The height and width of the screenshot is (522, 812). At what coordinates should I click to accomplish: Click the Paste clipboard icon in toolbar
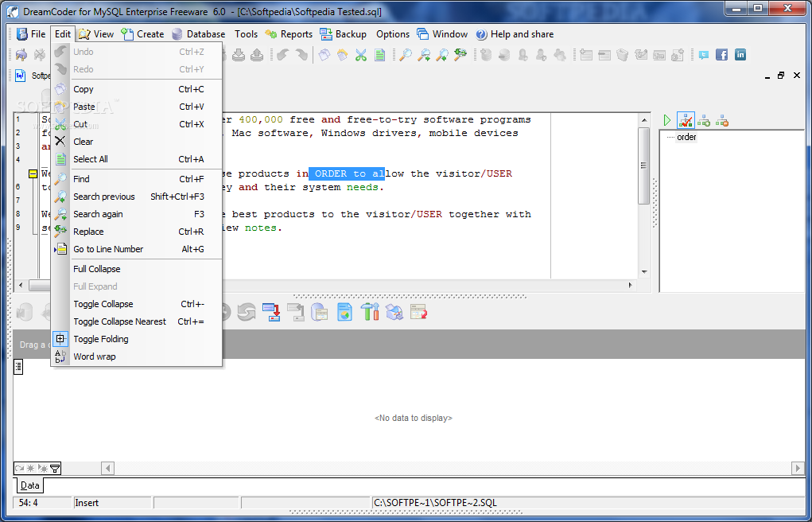(342, 54)
